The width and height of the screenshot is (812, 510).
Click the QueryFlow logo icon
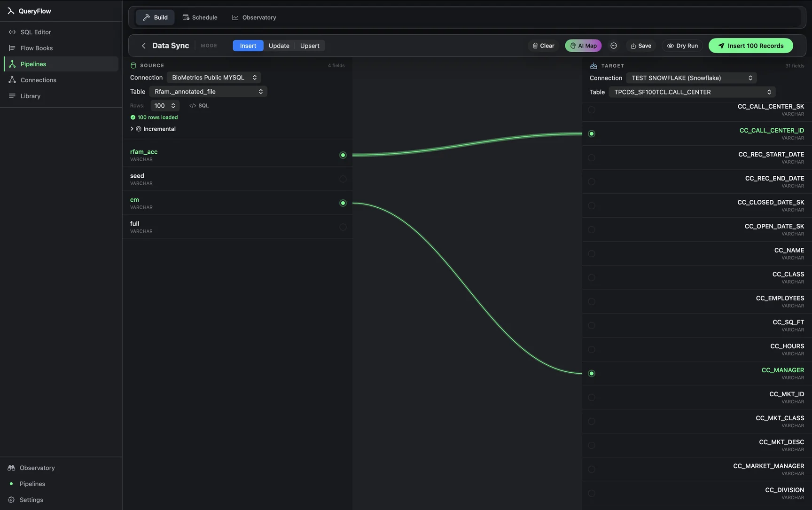(x=11, y=11)
